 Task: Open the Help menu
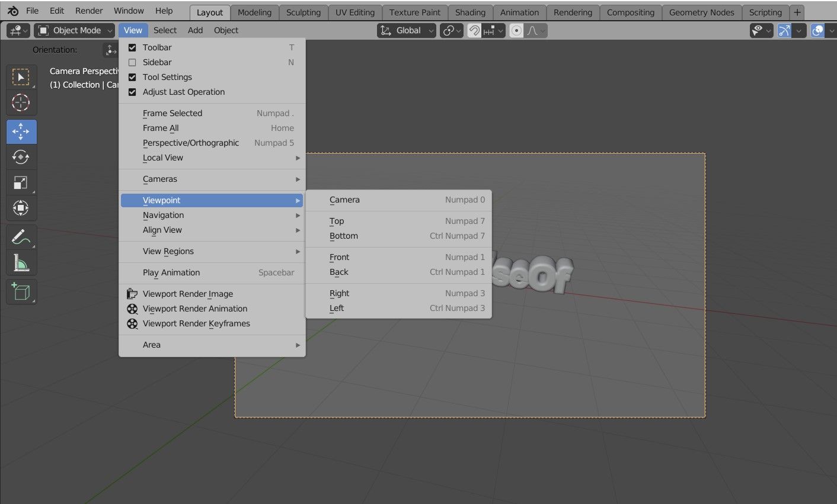pyautogui.click(x=164, y=11)
